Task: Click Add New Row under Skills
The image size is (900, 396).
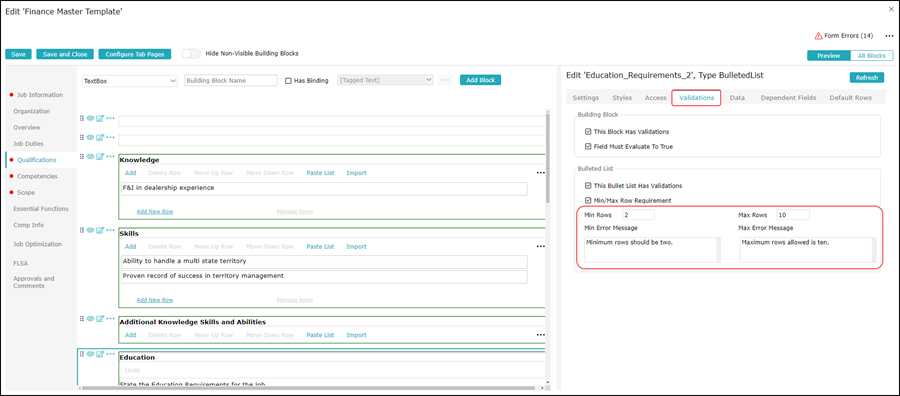Action: coord(155,300)
